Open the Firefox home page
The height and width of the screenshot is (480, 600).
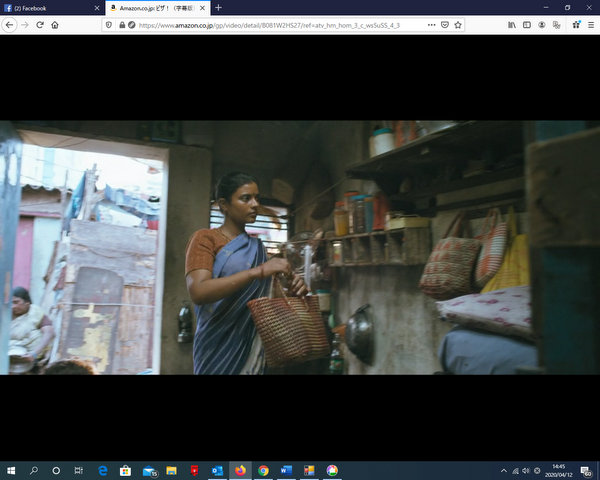point(55,25)
